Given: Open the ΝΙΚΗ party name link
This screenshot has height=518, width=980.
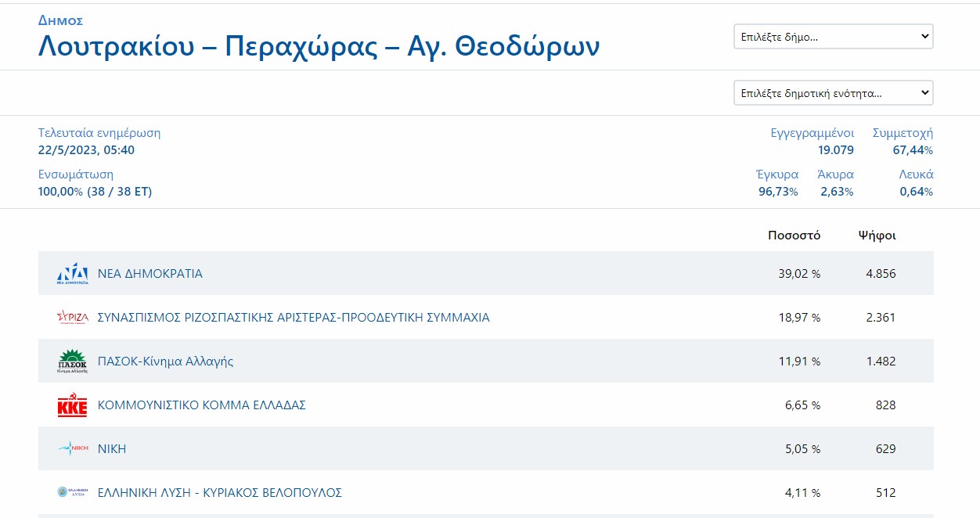Looking at the screenshot, I should tap(112, 449).
